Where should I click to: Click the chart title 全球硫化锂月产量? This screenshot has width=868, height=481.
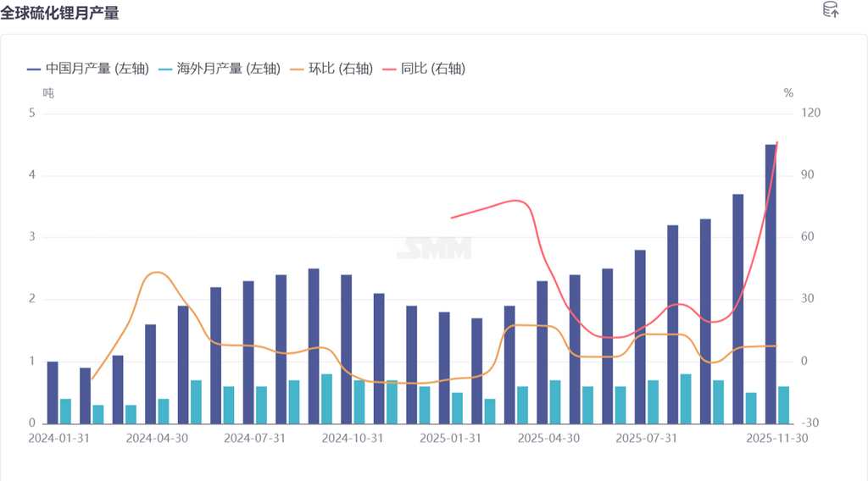click(x=59, y=12)
